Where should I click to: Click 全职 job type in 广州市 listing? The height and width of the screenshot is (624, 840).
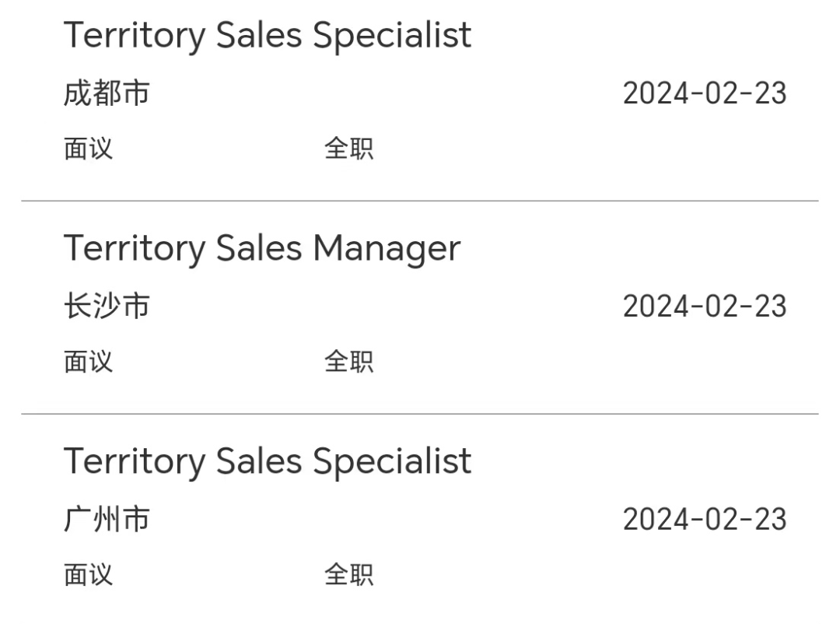click(x=348, y=575)
